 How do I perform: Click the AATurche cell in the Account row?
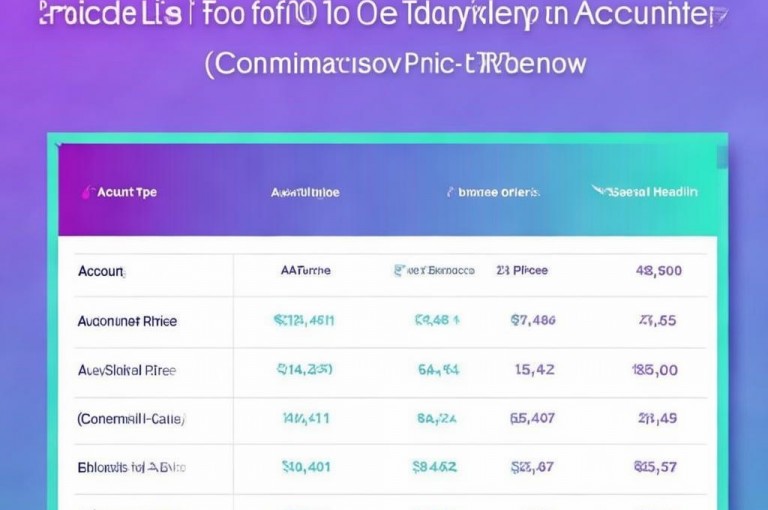pyautogui.click(x=306, y=270)
